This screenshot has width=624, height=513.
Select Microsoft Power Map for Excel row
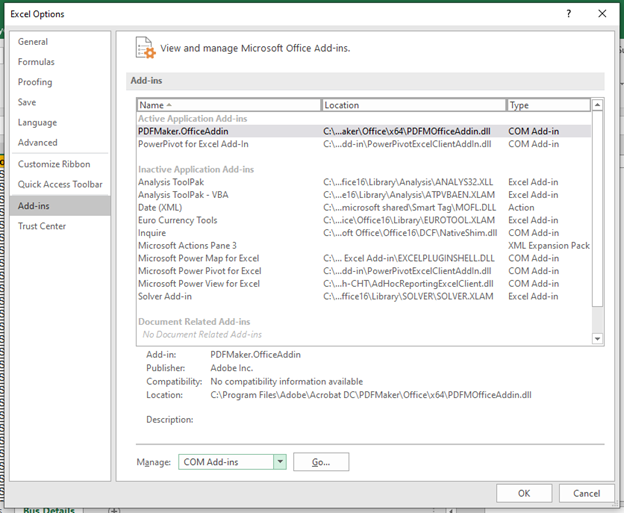click(x=364, y=258)
